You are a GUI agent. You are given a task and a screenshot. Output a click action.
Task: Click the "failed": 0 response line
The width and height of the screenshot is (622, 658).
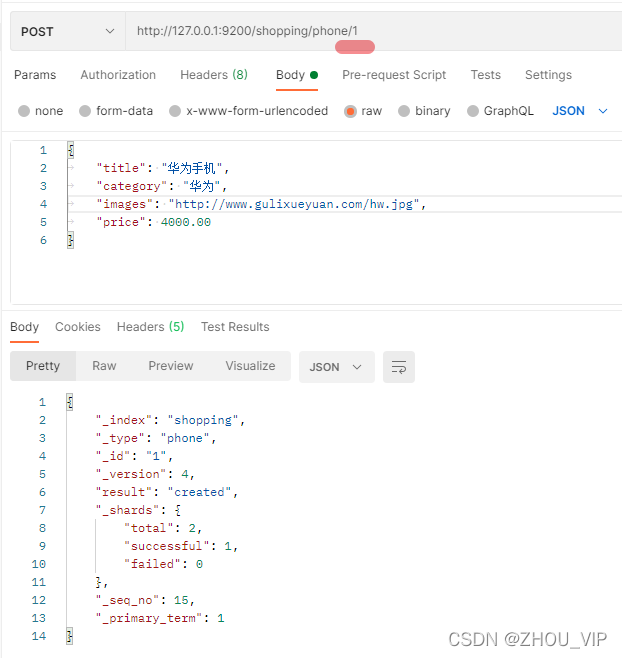(x=164, y=564)
